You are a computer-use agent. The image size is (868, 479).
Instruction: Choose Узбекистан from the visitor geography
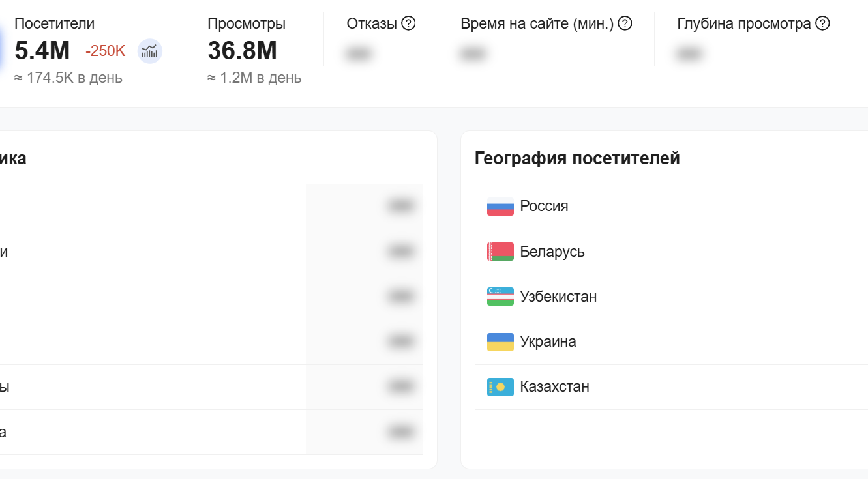point(558,297)
